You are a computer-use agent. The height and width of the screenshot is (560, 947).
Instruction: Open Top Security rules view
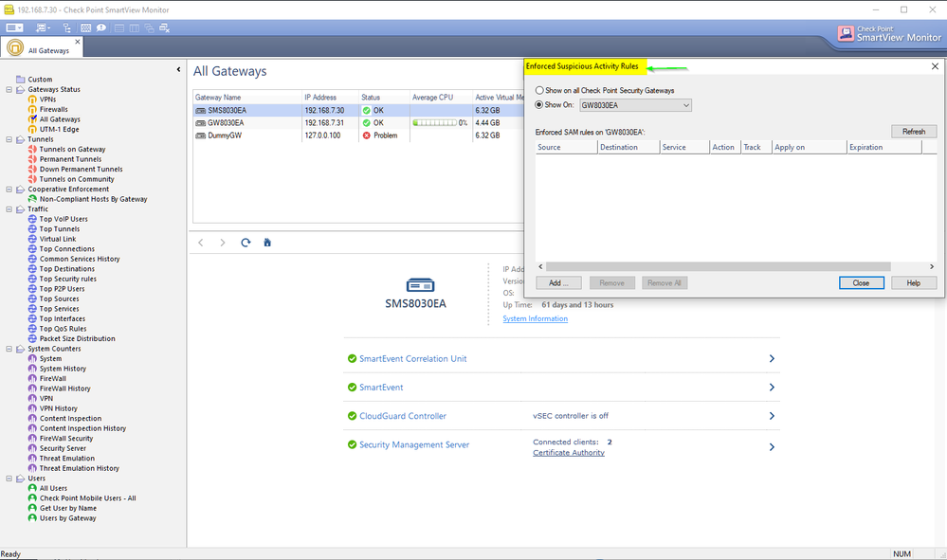coord(67,279)
